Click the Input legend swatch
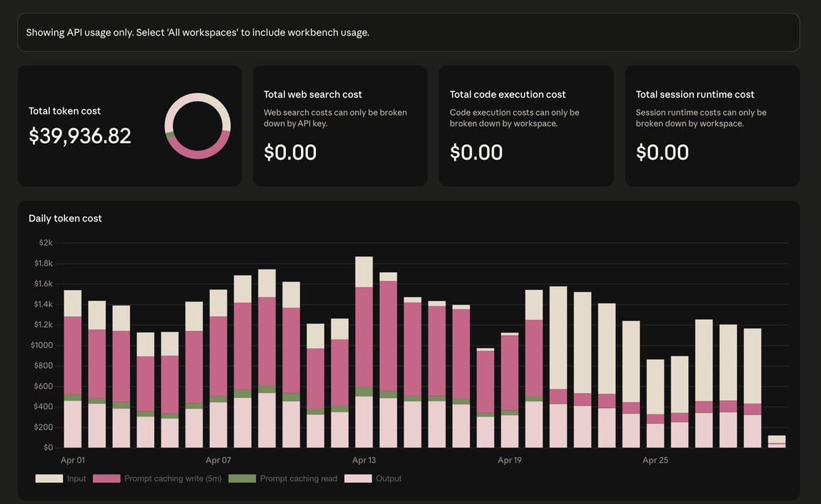 [48, 479]
